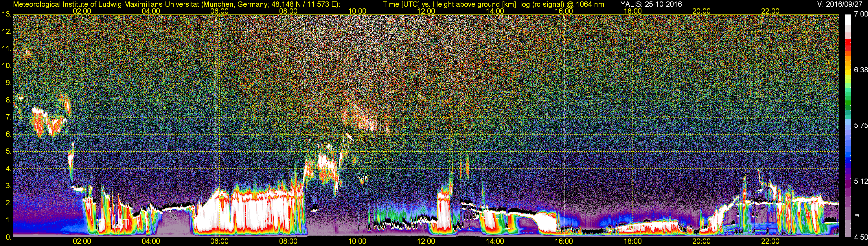Click the 22:00 tick label on the bottom time axis
This screenshot has height=246, width=868.
[770, 241]
